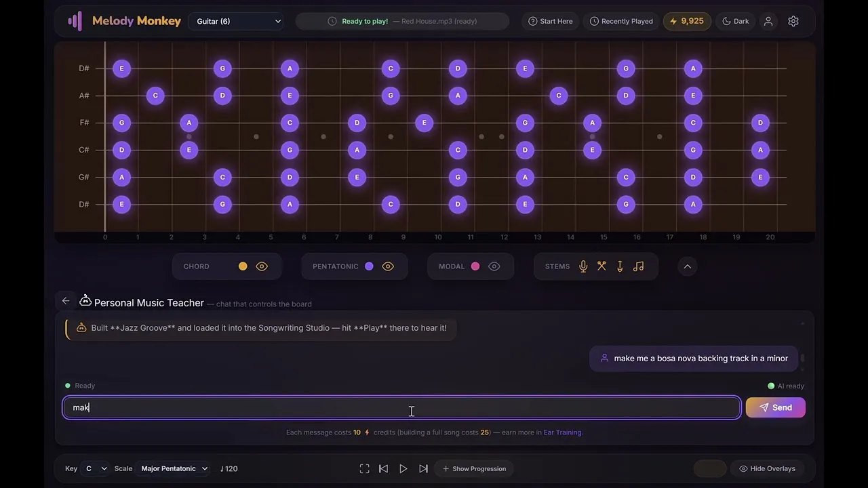Click the Chord orange color swatch
The height and width of the screenshot is (488, 868).
tap(243, 266)
